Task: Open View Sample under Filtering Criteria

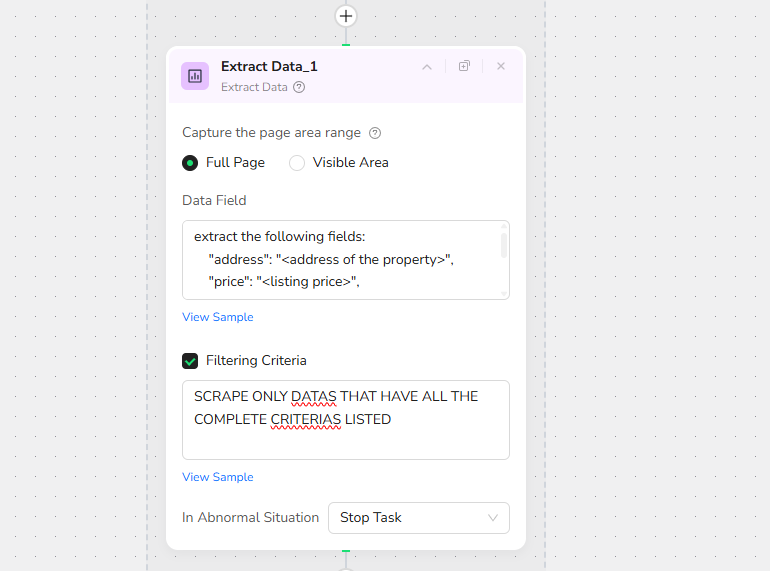Action: (218, 477)
